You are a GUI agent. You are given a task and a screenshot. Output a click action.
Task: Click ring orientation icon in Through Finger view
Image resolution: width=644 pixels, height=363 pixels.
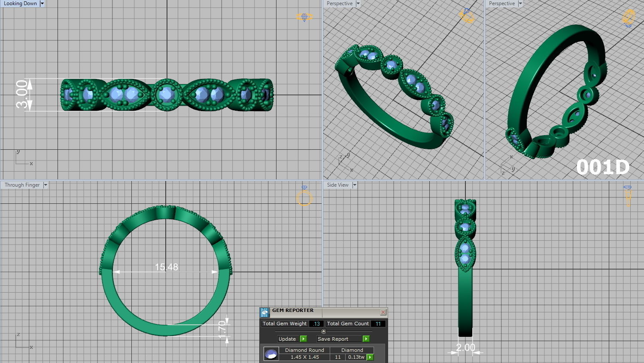(304, 196)
